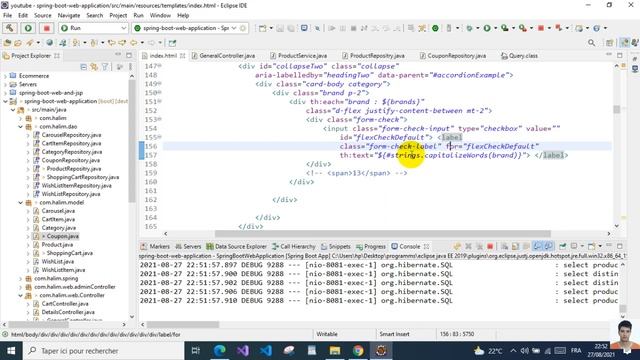Click the console Remove All Terminated icon
Viewport: 640px width, 360px height.
[479, 247]
